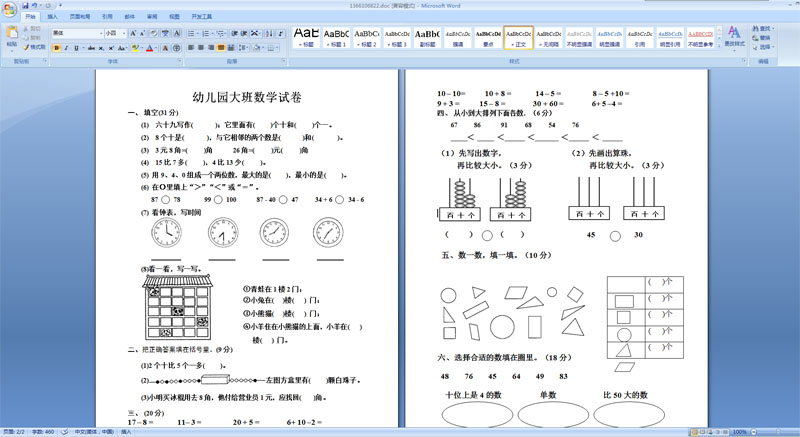Screen dimensions: 800x437
Task: Open the Office button menu
Action: tap(9, 9)
